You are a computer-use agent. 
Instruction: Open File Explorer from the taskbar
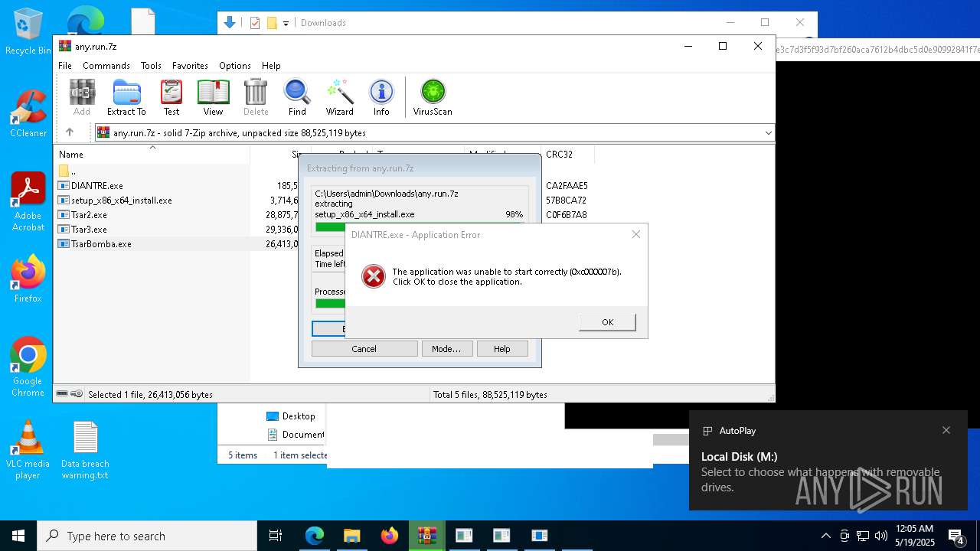351,536
